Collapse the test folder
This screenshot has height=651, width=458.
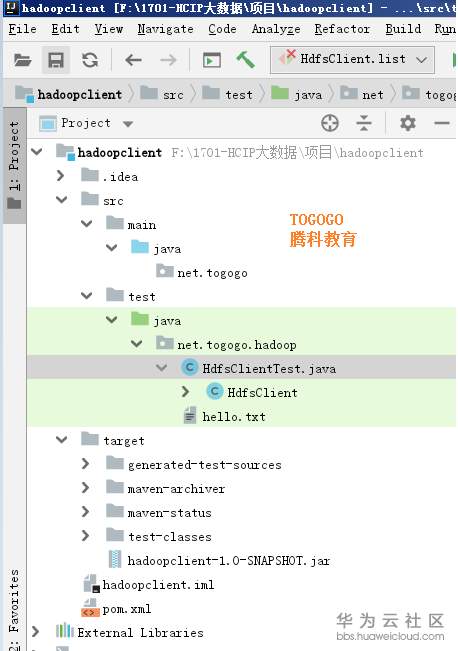[x=86, y=296]
